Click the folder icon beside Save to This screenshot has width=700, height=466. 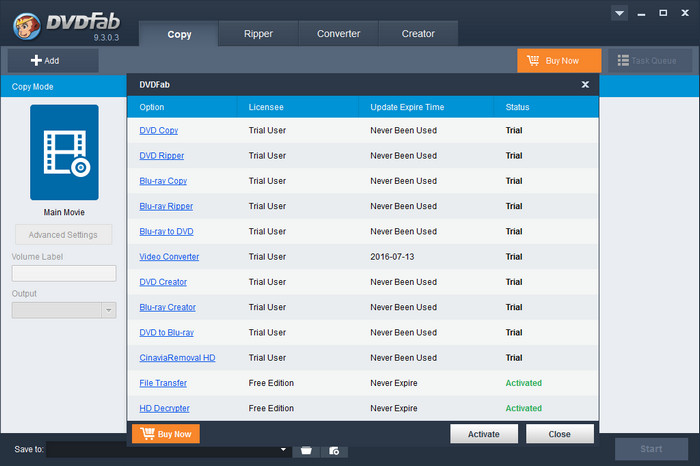tap(306, 451)
